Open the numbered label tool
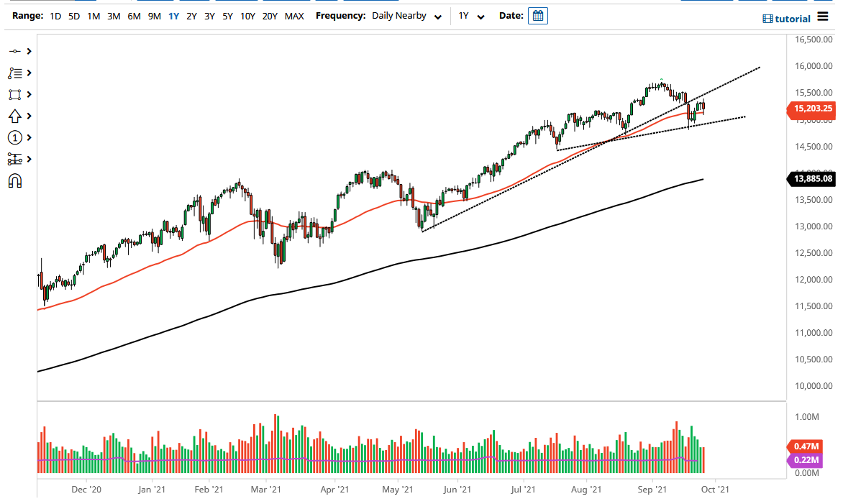 (16, 137)
